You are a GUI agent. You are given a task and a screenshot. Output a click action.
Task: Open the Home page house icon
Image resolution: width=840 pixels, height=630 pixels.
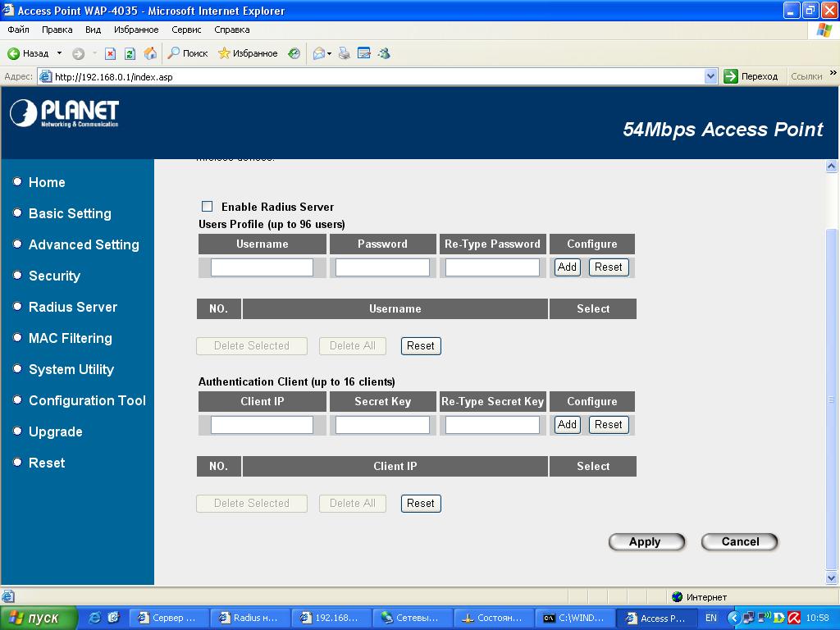(151, 53)
